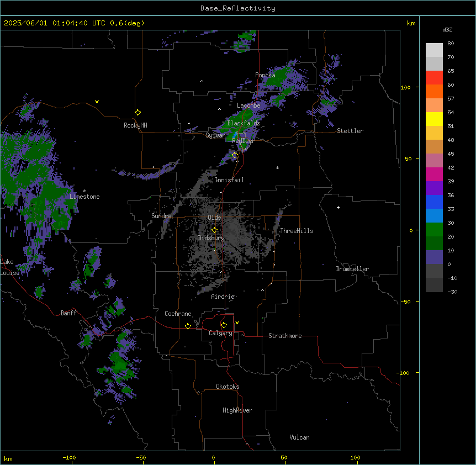Click the yellow diamond marker below Cochrane
The height and width of the screenshot is (465, 476).
tap(188, 326)
